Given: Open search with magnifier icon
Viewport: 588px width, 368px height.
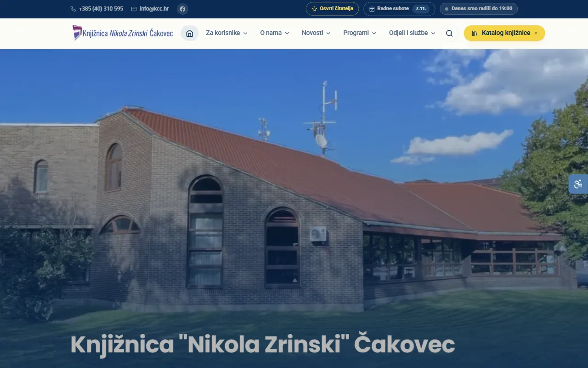Looking at the screenshot, I should 449,33.
